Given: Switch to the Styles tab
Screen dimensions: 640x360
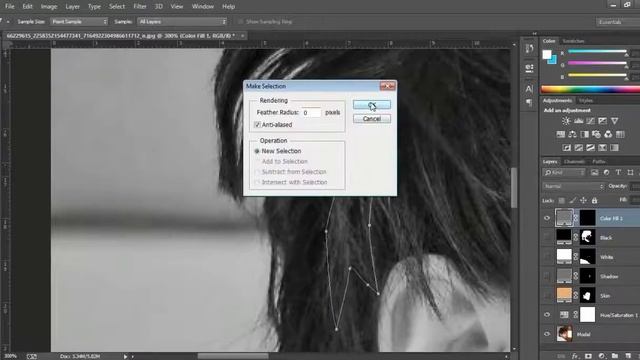Looking at the screenshot, I should (586, 100).
